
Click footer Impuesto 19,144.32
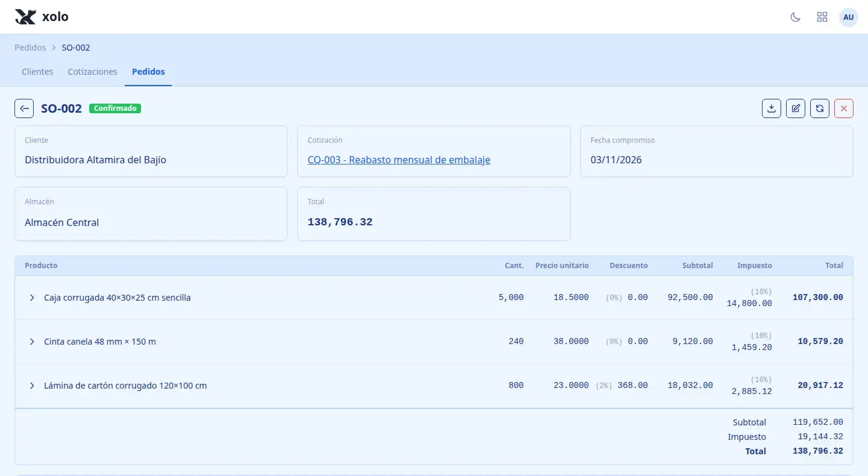(820, 436)
